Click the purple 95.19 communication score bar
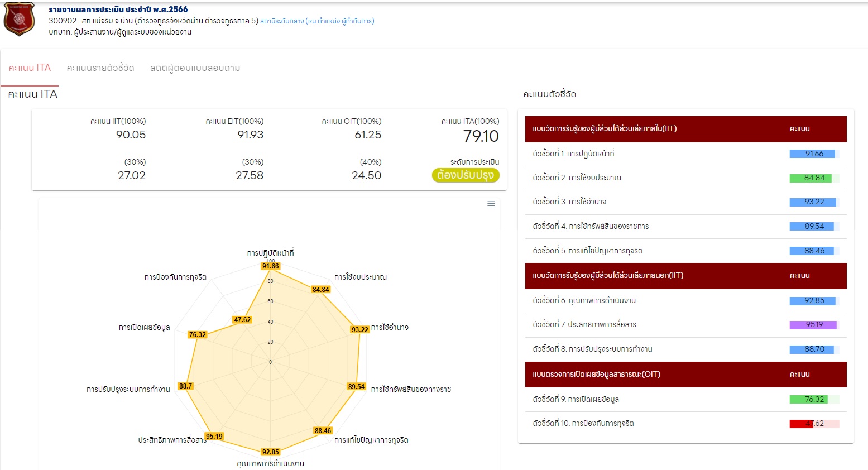Viewport: 868px width, 470px height. (x=813, y=325)
